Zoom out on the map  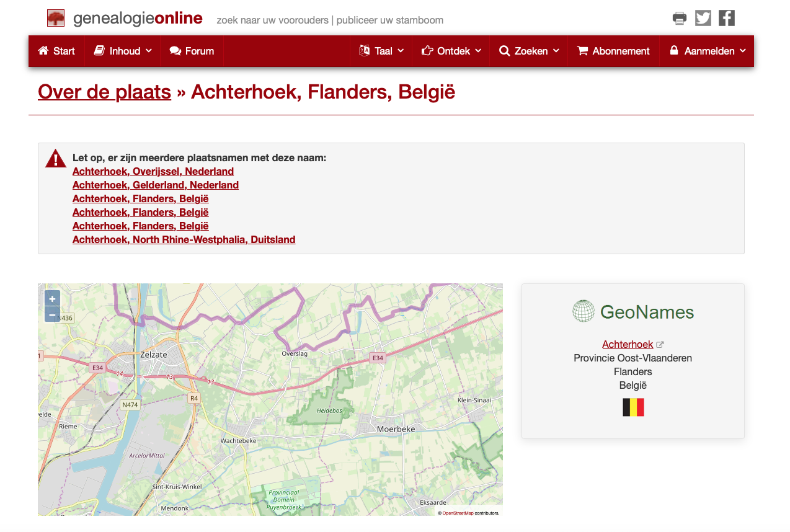53,314
